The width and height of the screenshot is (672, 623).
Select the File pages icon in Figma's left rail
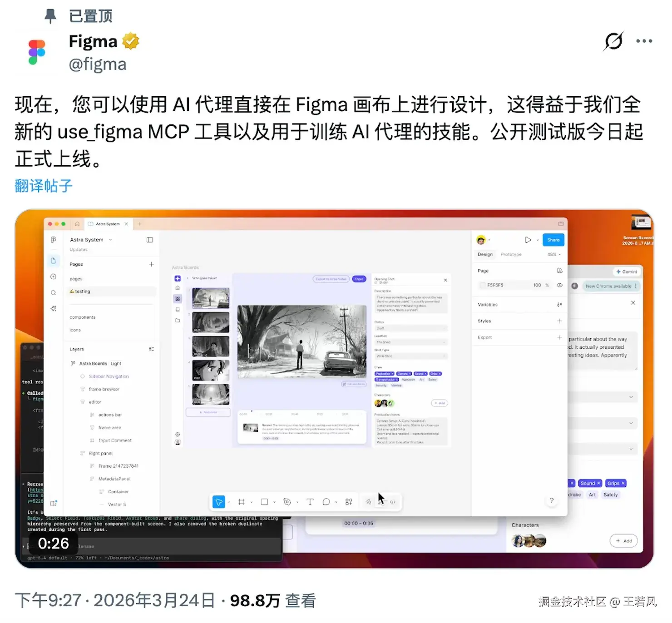pos(53,261)
